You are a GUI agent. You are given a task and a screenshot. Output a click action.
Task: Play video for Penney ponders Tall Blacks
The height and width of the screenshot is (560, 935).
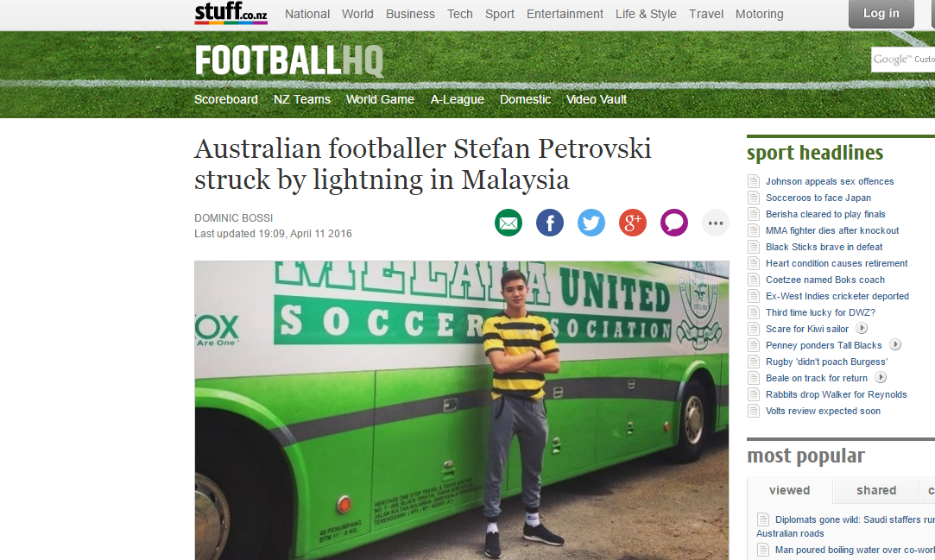(895, 344)
